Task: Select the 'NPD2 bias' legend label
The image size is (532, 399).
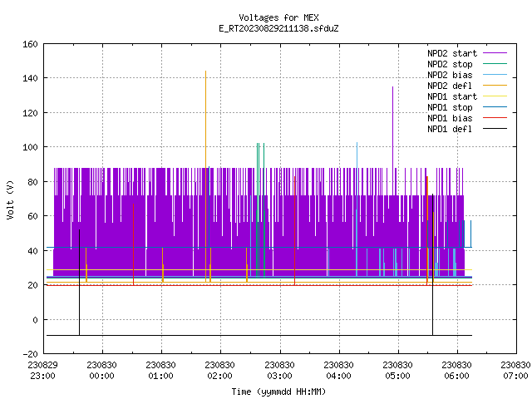Action: pos(450,75)
